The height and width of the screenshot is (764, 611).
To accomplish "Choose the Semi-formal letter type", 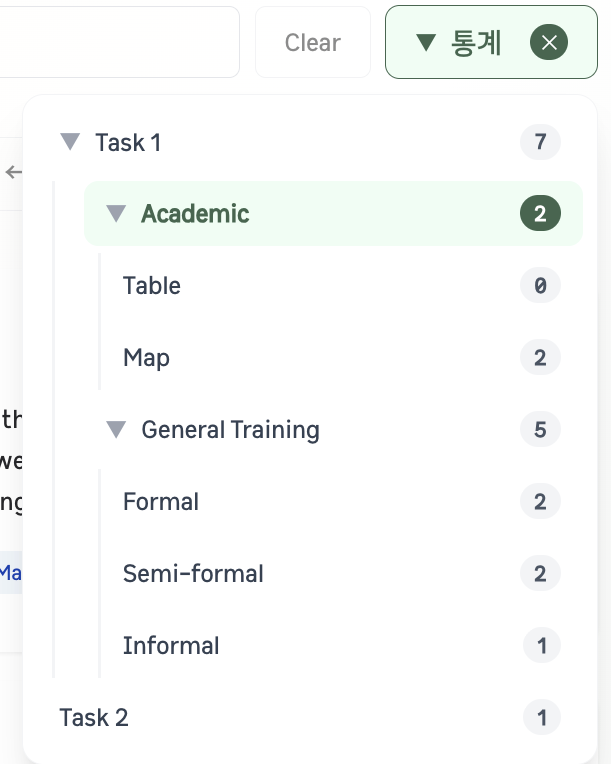I will [x=341, y=573].
